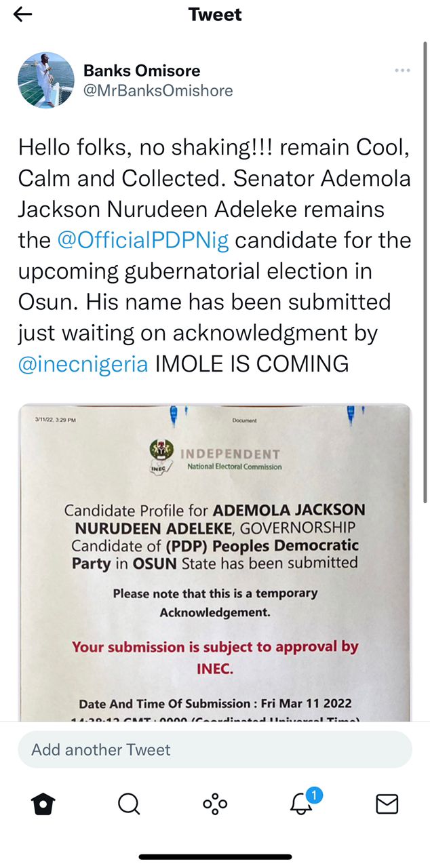Open the @OfficialPDPNig mention link
430x868 pixels.
point(142,241)
